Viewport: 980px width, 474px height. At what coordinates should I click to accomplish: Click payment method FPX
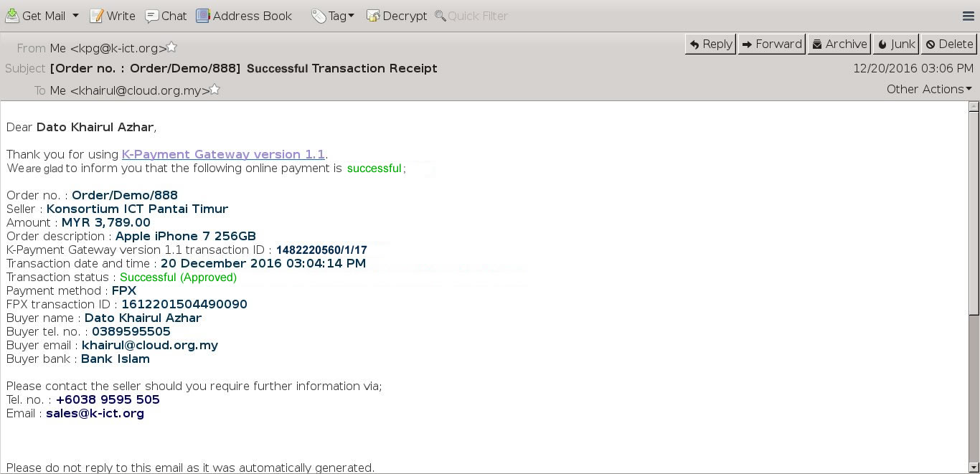(x=124, y=290)
